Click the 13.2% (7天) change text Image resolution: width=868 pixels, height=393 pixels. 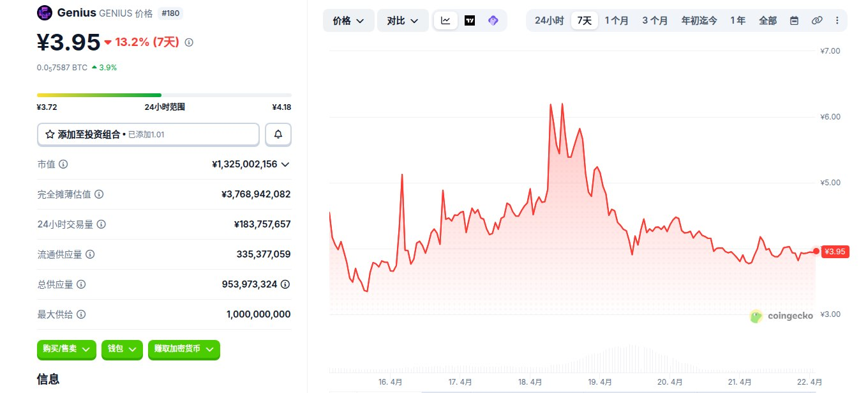click(x=147, y=42)
